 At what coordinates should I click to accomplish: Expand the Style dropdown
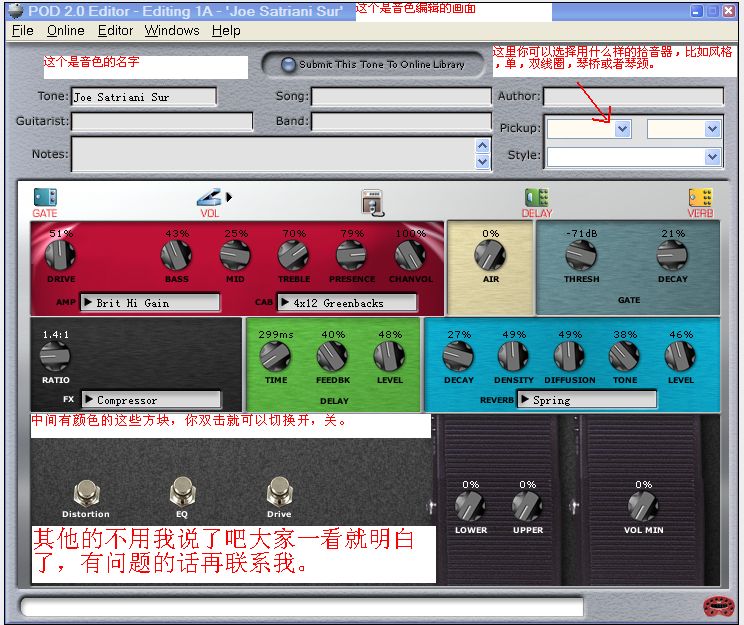pos(712,157)
